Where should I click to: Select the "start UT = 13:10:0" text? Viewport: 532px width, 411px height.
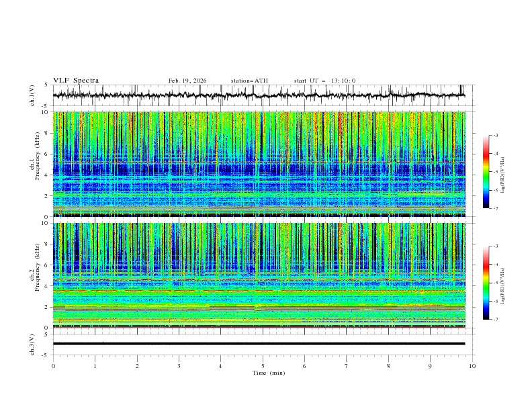coord(324,81)
